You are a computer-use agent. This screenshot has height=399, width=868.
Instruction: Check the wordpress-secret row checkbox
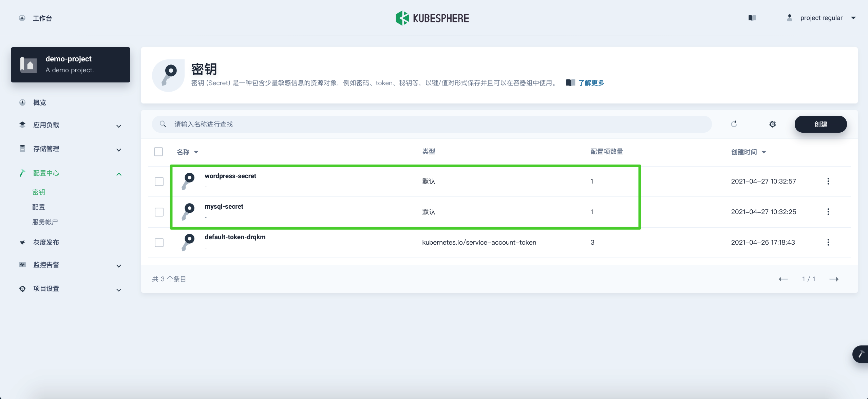coord(159,182)
